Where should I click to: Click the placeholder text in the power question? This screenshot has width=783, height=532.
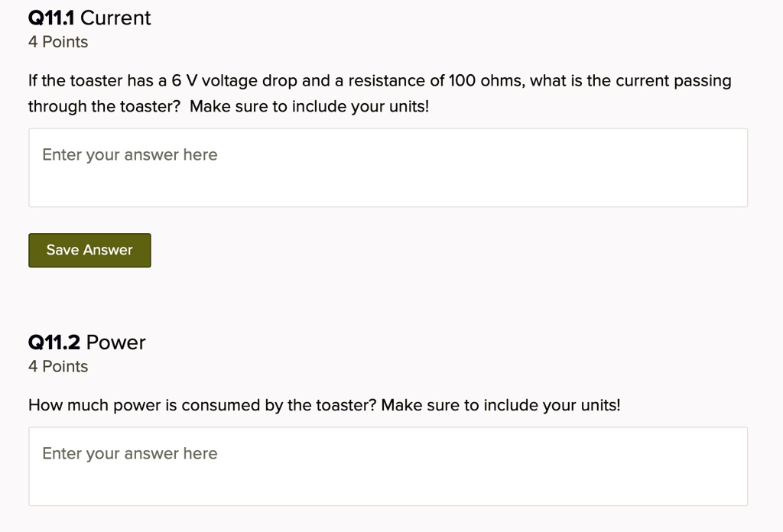(x=129, y=453)
